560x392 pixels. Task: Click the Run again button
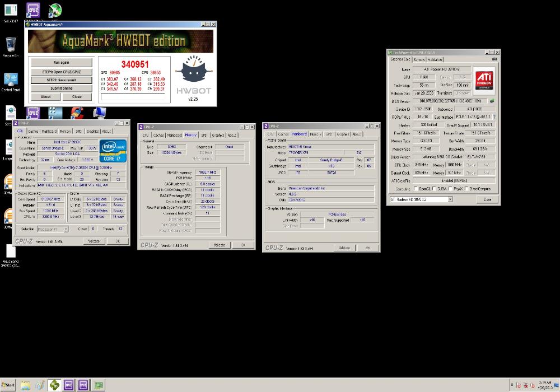coord(61,63)
